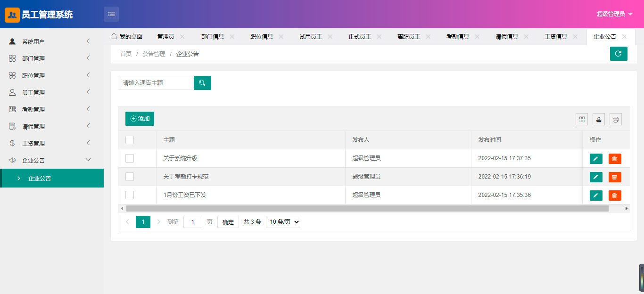
Task: Check the checkbox for 关于系统升级
Action: click(130, 158)
